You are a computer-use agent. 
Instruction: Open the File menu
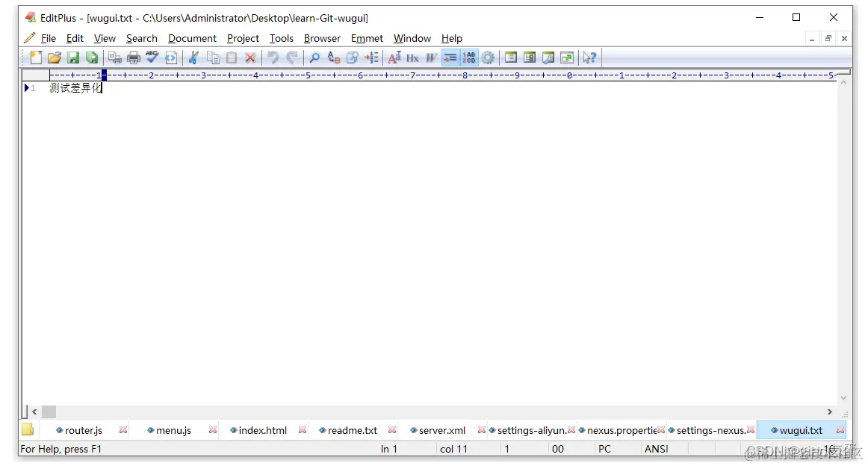[x=48, y=38]
